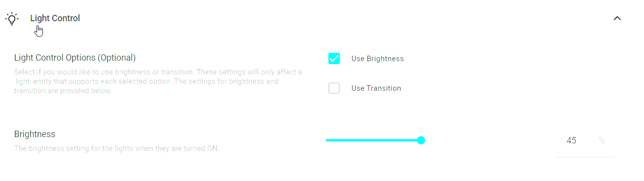Click the filled cyan brightness slider track

click(373, 141)
